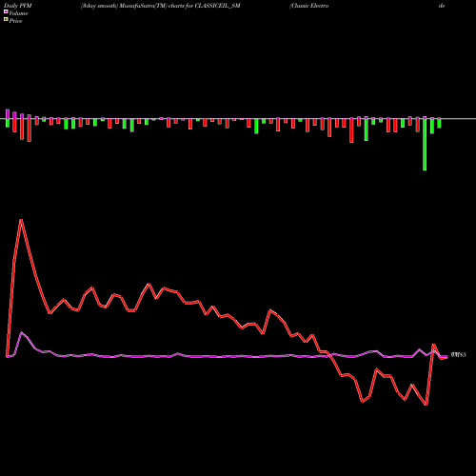This screenshot has width=476, height=476.
Task: Click the red price line's highest peak
Action: pyautogui.click(x=21, y=220)
